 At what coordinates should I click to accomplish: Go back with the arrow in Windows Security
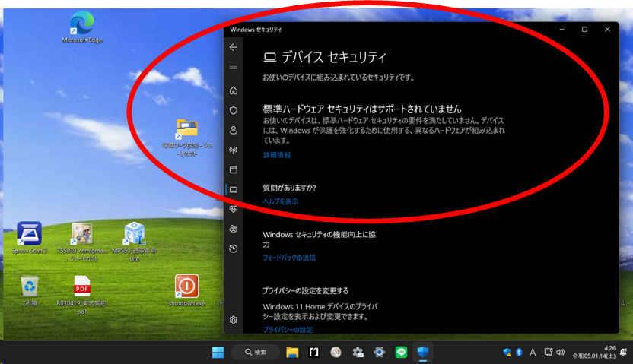(x=234, y=48)
